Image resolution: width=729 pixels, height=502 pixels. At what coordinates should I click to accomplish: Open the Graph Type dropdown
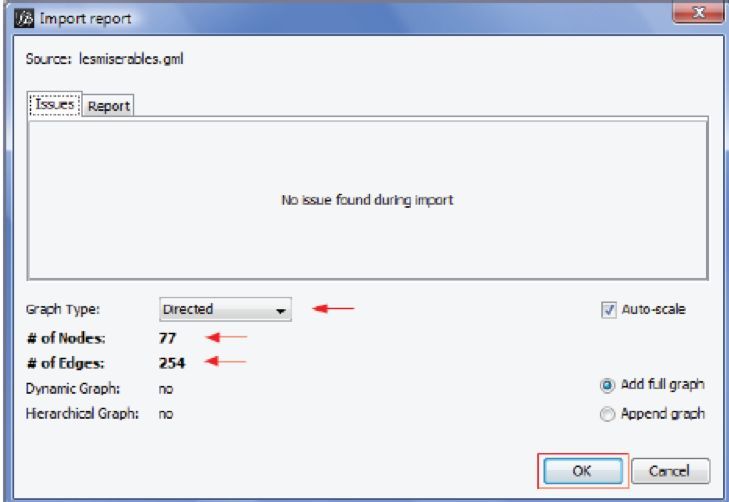[225, 310]
